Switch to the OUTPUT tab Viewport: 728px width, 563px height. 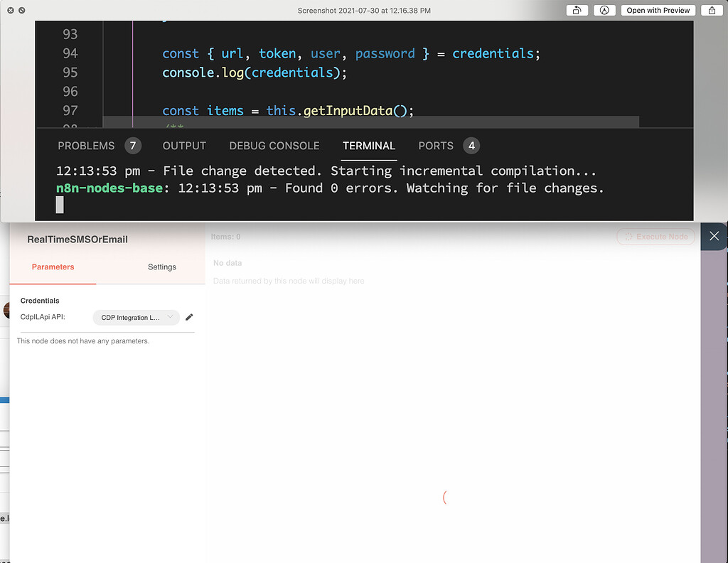pyautogui.click(x=184, y=145)
